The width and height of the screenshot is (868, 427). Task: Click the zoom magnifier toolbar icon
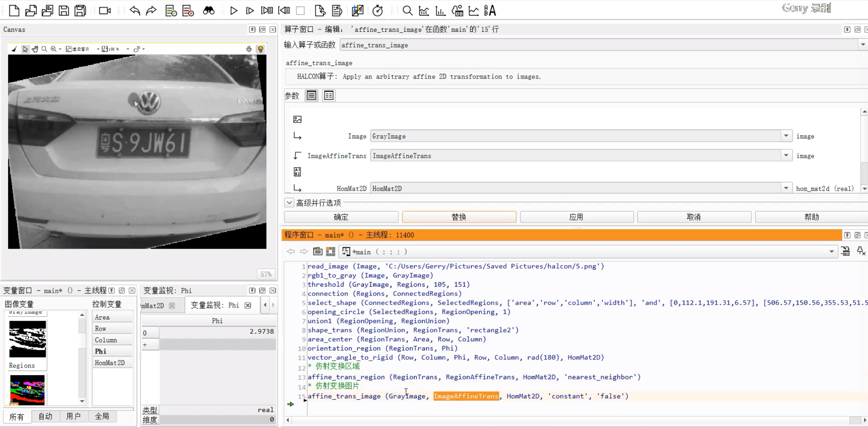pos(407,11)
